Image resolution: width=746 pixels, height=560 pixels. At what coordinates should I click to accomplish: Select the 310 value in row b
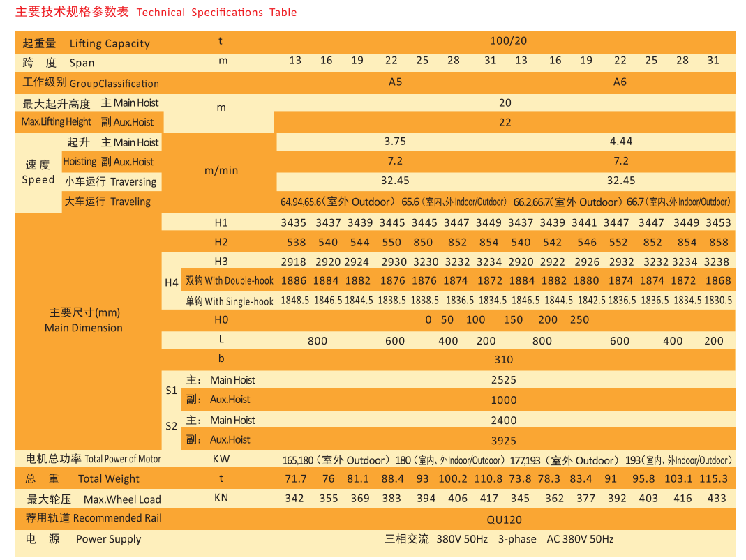click(x=503, y=360)
